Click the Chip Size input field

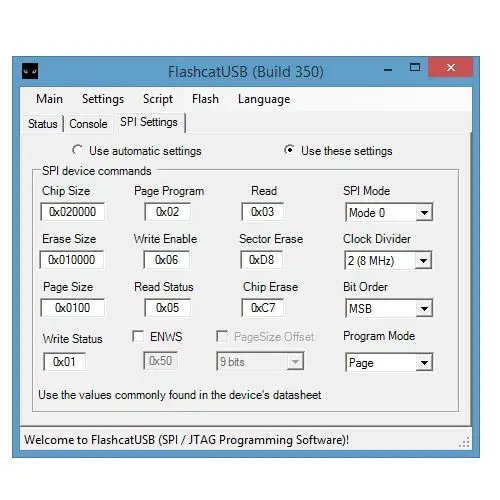click(x=72, y=212)
